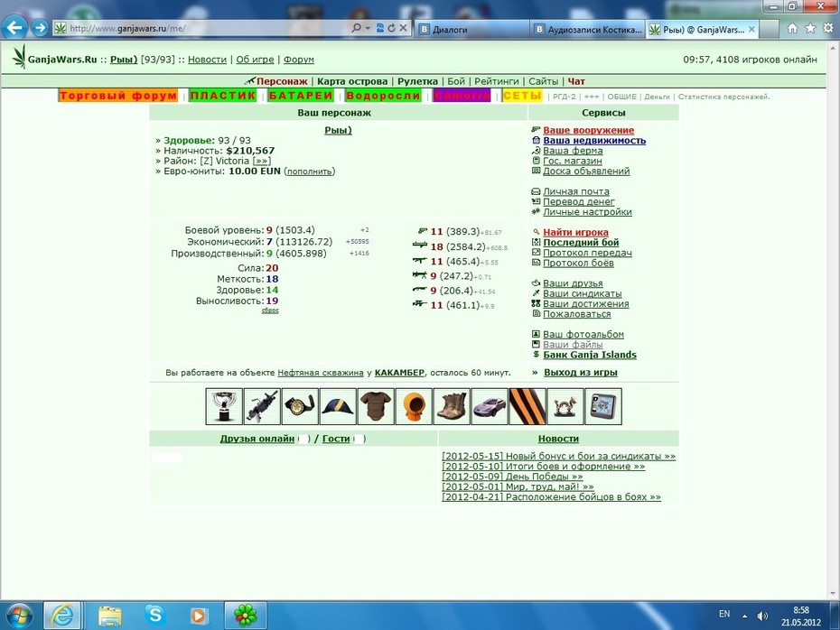Open the St. George ribbon item
The width and height of the screenshot is (840, 630).
coord(527,407)
